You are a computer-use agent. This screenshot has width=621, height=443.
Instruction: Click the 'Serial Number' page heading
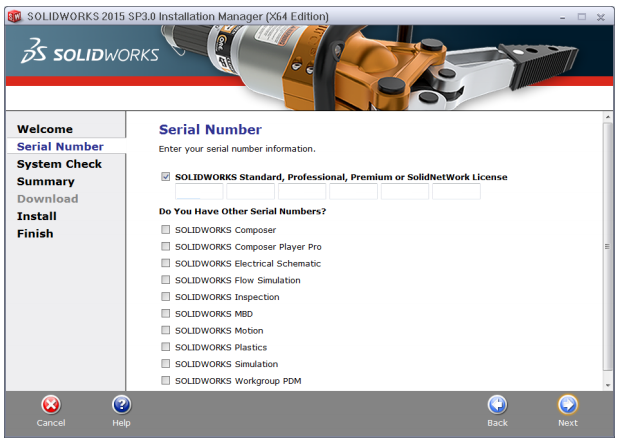point(210,129)
